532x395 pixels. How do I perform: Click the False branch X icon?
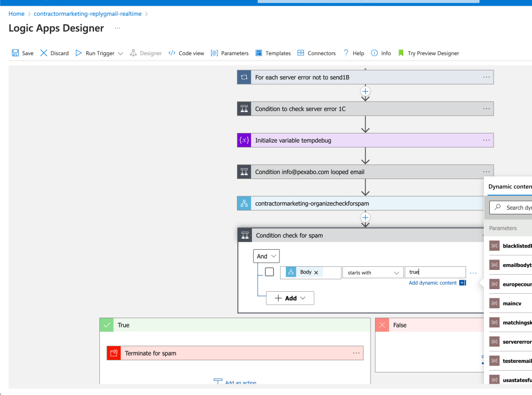coord(382,325)
